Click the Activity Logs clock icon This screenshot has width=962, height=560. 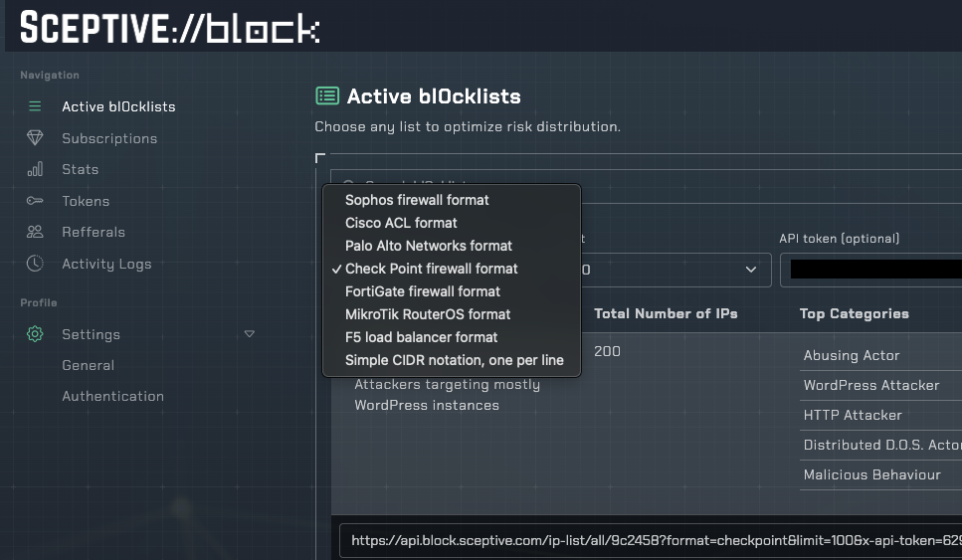(x=35, y=264)
